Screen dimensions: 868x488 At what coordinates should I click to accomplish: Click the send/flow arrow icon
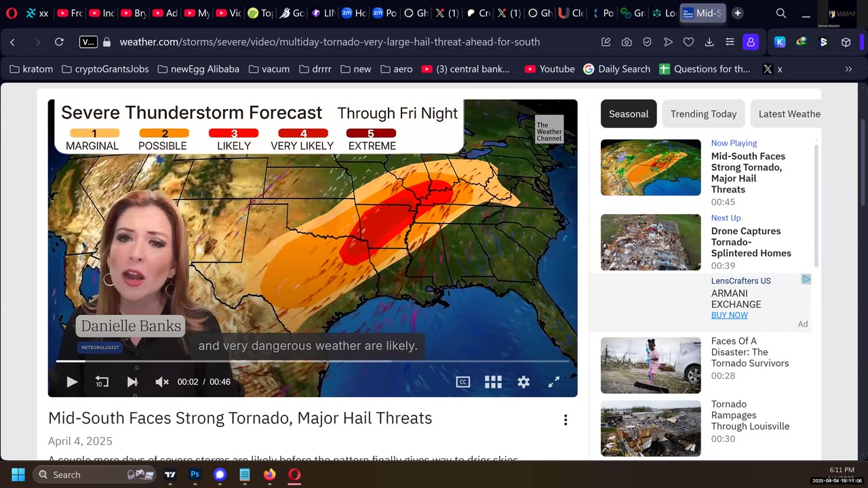coord(668,42)
